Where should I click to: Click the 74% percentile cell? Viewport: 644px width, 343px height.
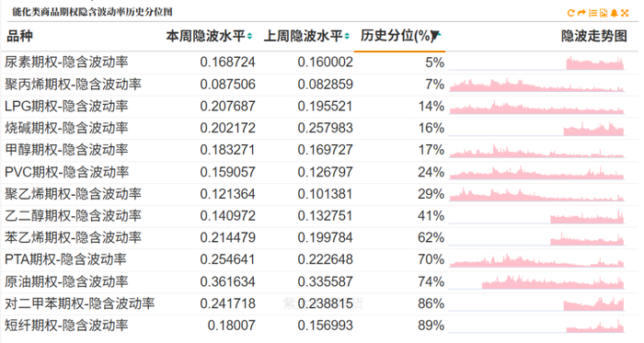431,281
